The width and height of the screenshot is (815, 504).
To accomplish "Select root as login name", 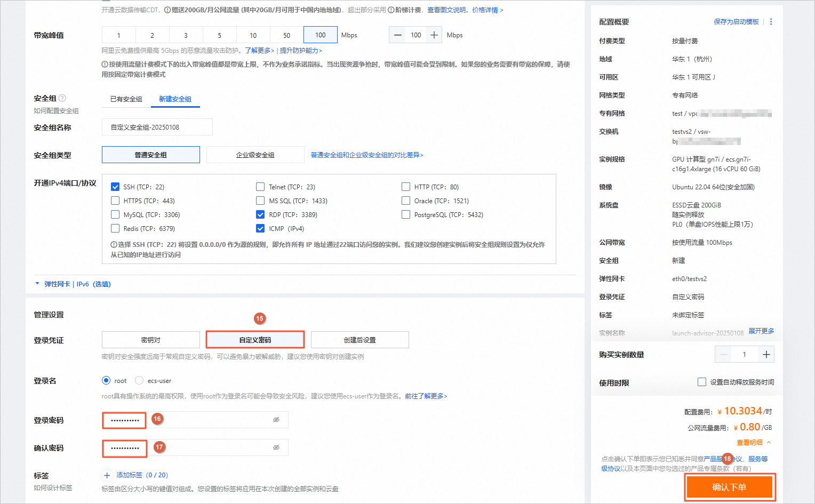I will (106, 380).
